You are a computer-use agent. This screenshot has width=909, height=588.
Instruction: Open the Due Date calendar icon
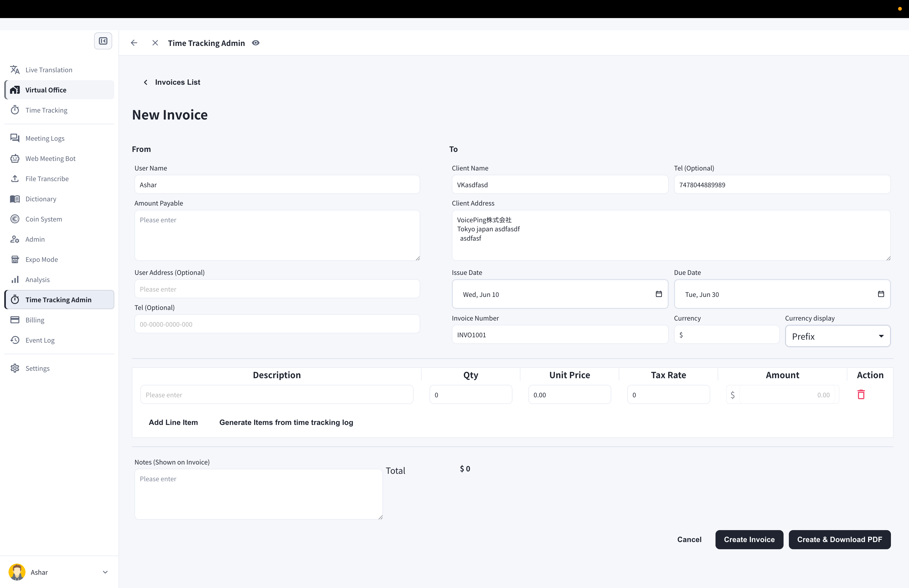[881, 294]
